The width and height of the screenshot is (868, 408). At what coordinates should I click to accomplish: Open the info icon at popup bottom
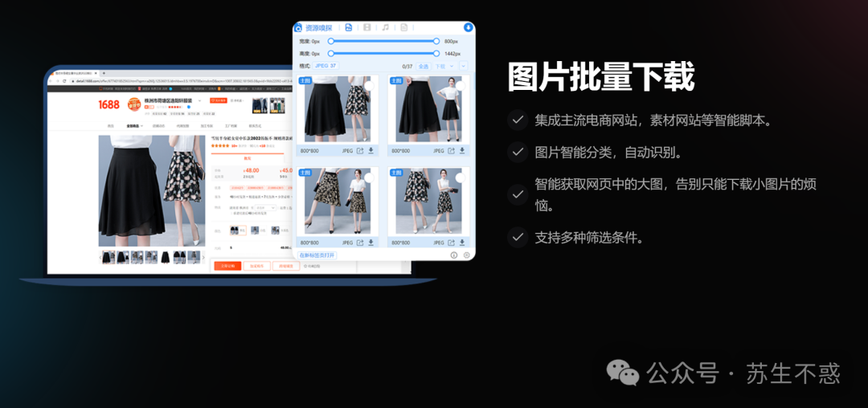coord(454,255)
